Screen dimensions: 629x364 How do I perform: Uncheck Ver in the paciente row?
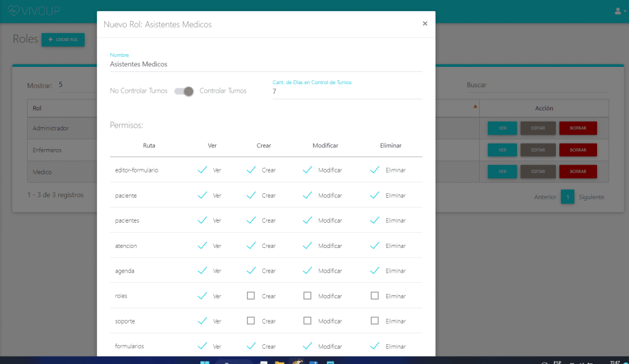pos(203,195)
